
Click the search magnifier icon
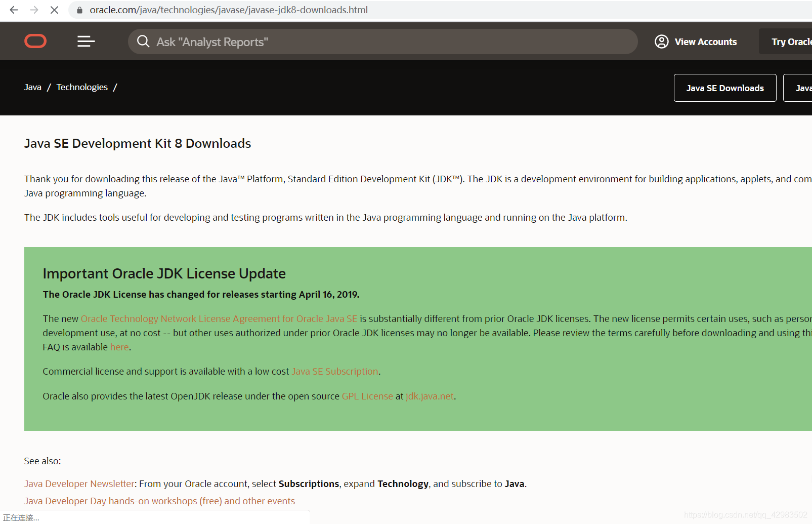pos(143,42)
